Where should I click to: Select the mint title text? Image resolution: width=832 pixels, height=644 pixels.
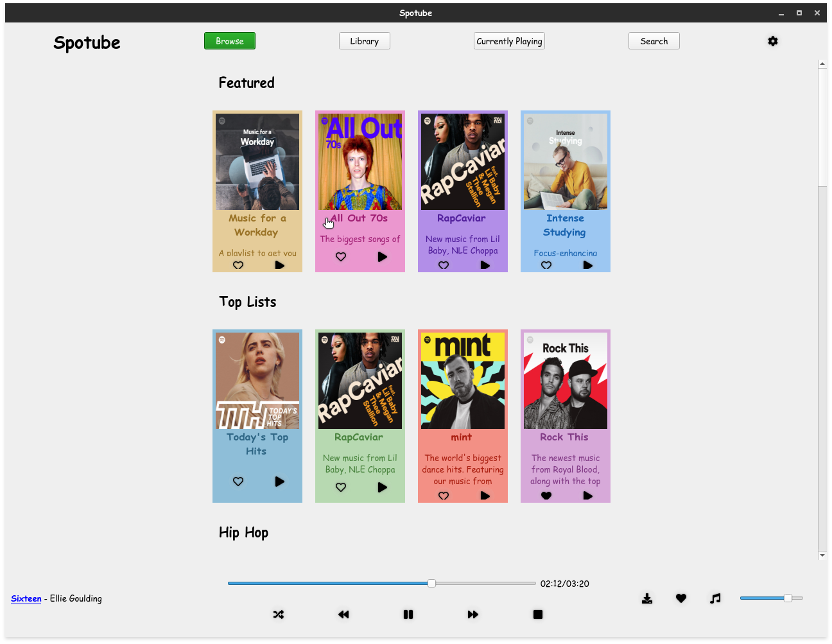[x=462, y=437]
